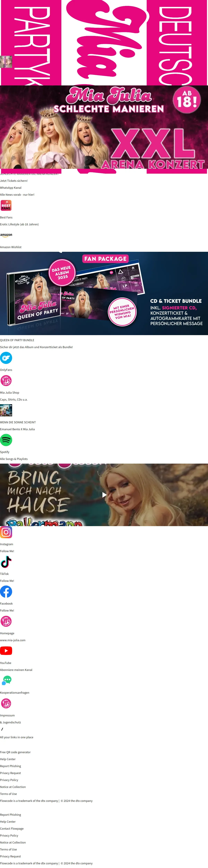Open the Facebook text label
Image resolution: width=208 pixels, height=868 pixels.
tap(6, 604)
